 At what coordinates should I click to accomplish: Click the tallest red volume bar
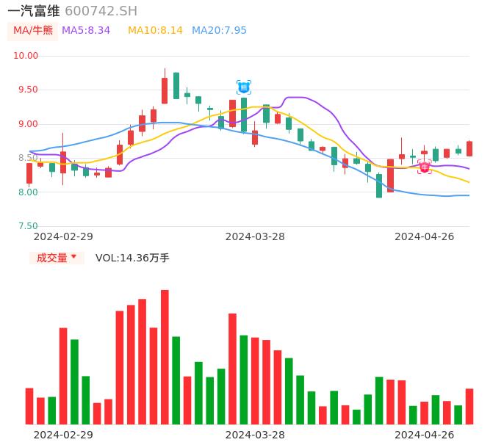(x=165, y=357)
